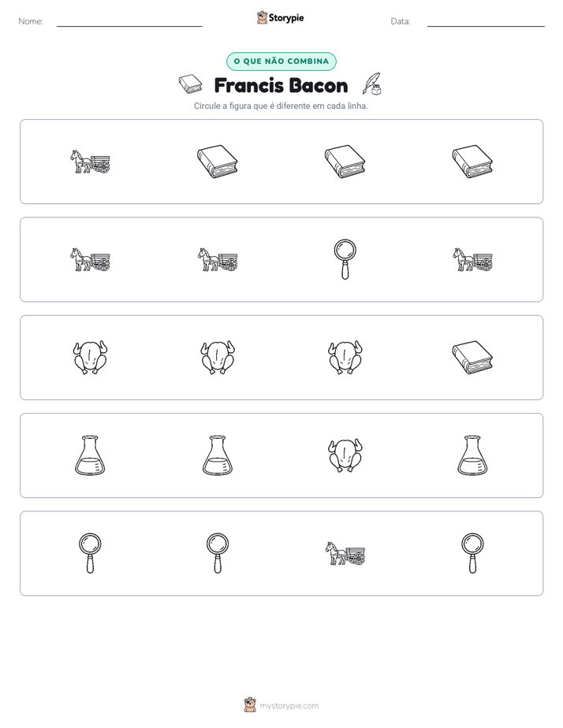Choose the horse cart among the magnifying glasses
The image size is (563, 728).
tap(345, 553)
